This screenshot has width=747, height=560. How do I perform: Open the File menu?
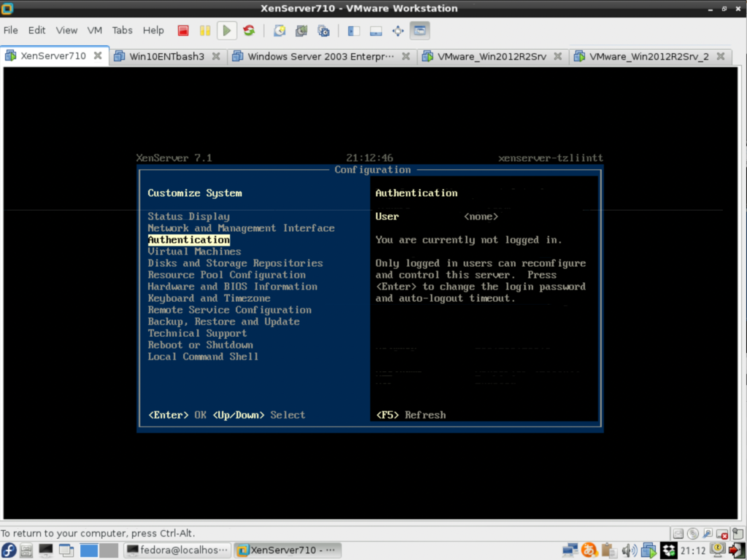[10, 31]
